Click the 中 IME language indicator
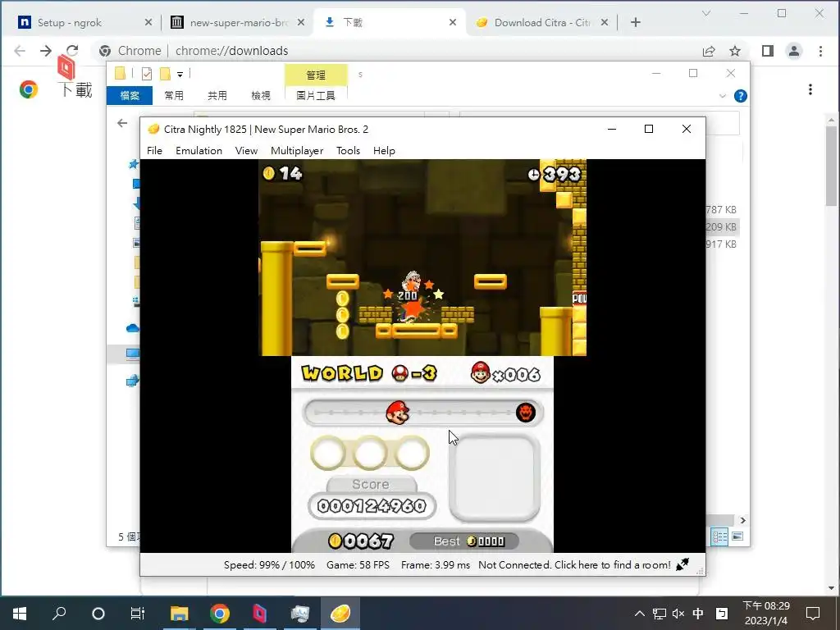Screen dimensions: 840x630 click(698, 614)
